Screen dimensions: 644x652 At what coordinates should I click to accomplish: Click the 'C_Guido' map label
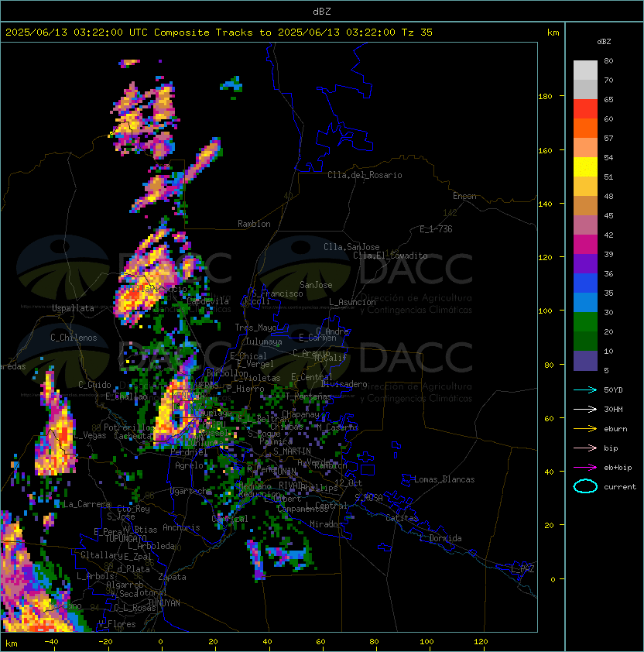(94, 385)
